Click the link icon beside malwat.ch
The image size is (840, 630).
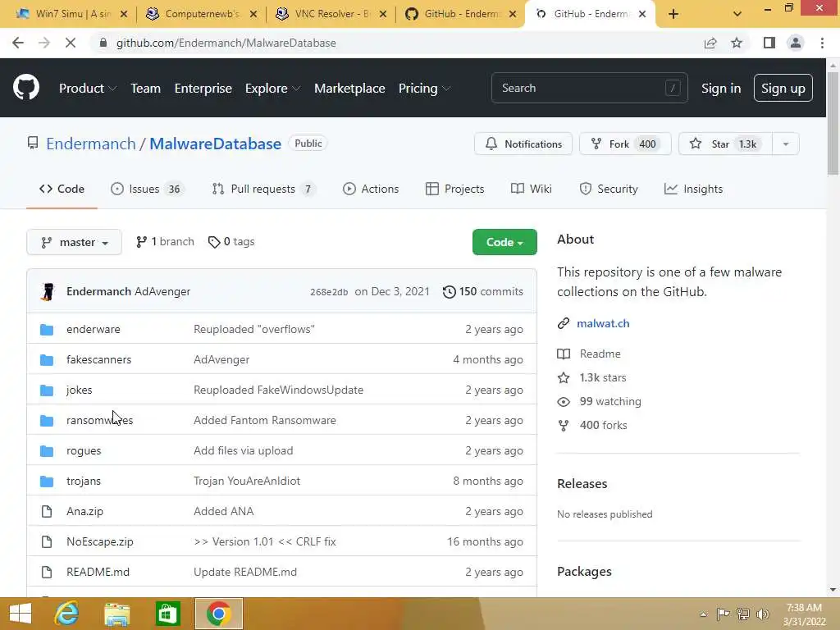pos(563,323)
